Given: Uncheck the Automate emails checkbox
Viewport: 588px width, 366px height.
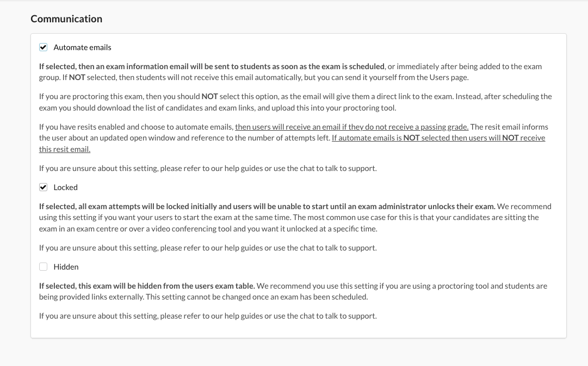Looking at the screenshot, I should pos(44,47).
